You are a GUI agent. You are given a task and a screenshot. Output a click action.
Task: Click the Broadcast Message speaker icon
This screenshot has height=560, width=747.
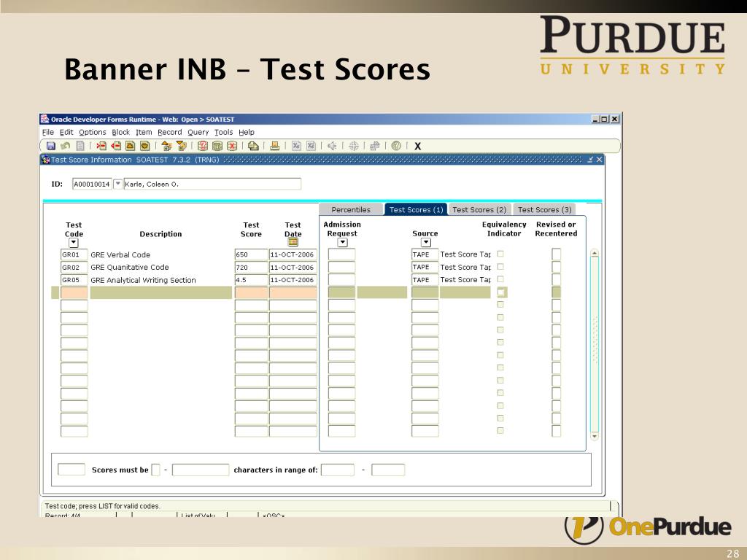pyautogui.click(x=332, y=146)
